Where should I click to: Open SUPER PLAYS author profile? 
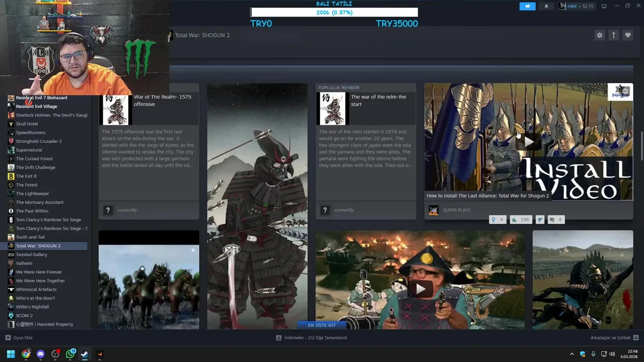pyautogui.click(x=456, y=210)
